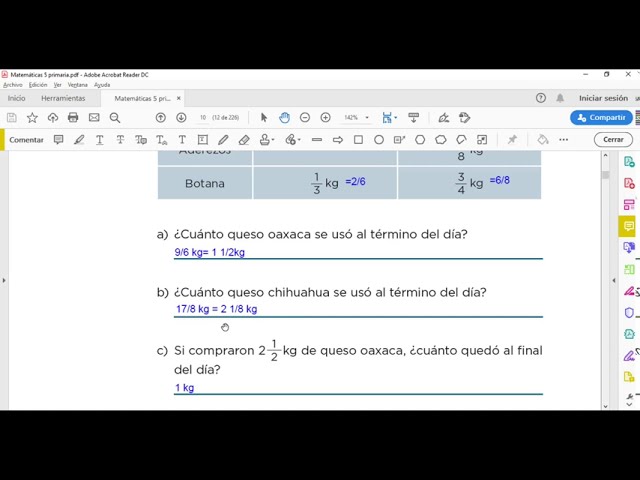Click the Compartir button
Screen dimensions: 640x480
coord(601,118)
